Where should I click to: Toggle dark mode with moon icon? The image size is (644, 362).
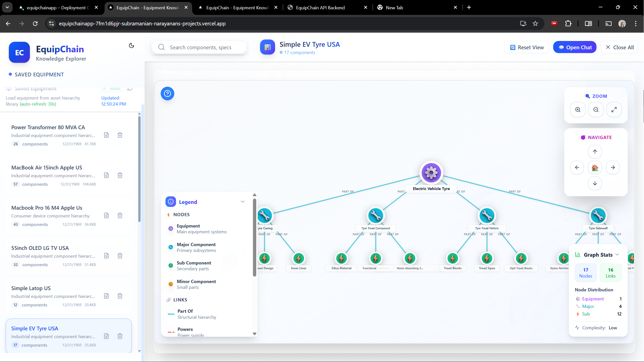coord(132,46)
